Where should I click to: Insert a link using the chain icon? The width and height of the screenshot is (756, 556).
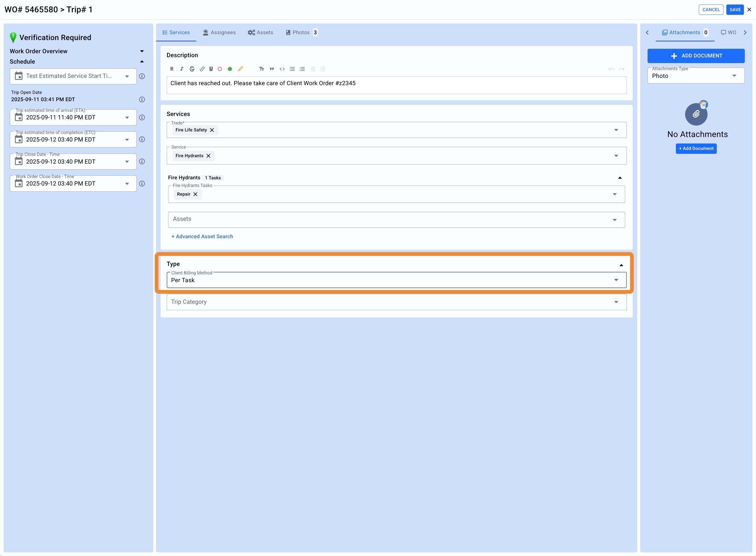coord(202,69)
